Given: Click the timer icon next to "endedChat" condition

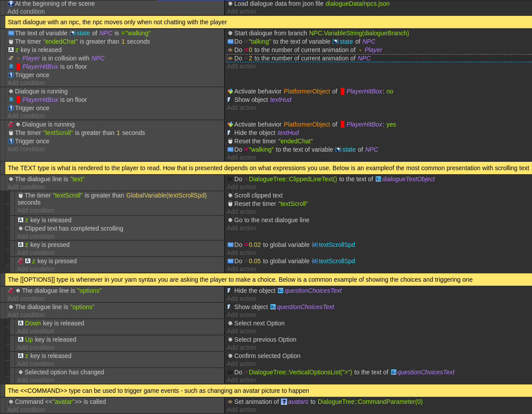Looking at the screenshot, I should tap(11, 41).
